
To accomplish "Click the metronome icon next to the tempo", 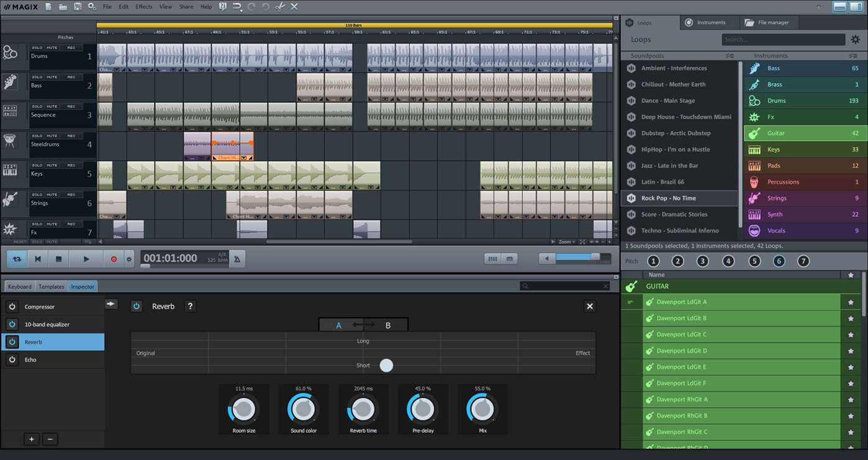I will coord(237,258).
